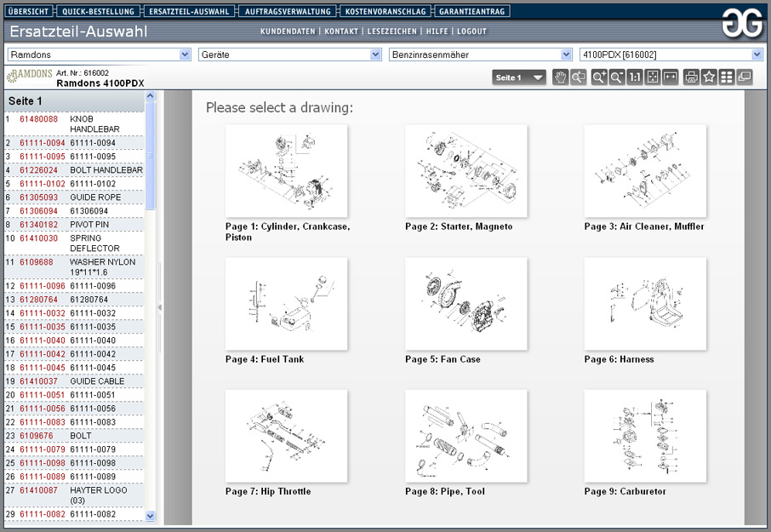Viewport: 771px width, 532px height.
Task: Open the Quick-Bestellung tab
Action: pyautogui.click(x=98, y=12)
